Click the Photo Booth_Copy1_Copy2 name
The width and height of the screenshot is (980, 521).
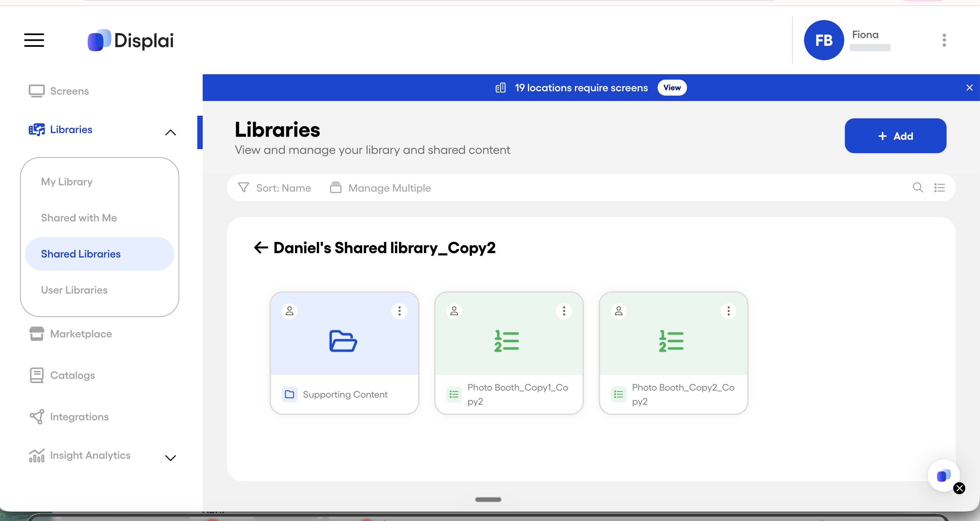[518, 394]
